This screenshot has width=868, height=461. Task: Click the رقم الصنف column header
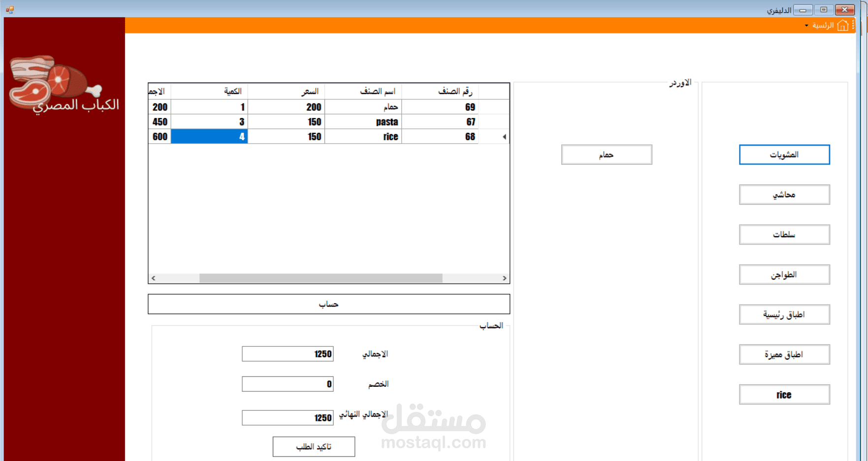tap(440, 91)
